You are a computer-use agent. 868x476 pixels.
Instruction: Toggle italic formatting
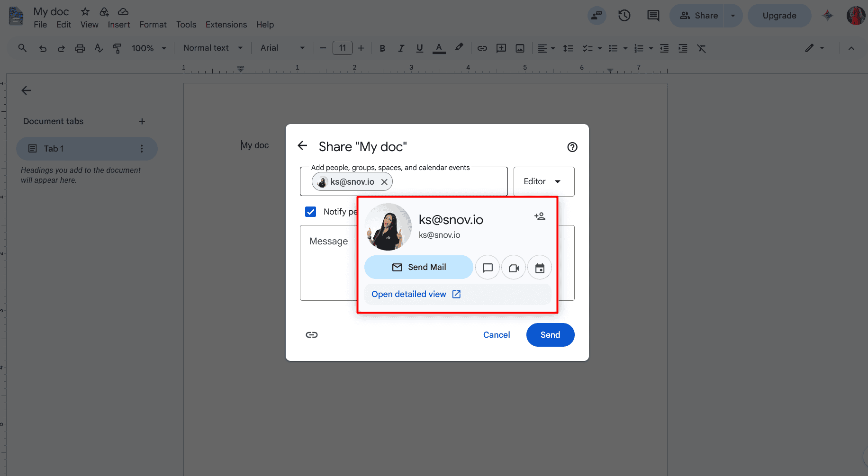(401, 48)
